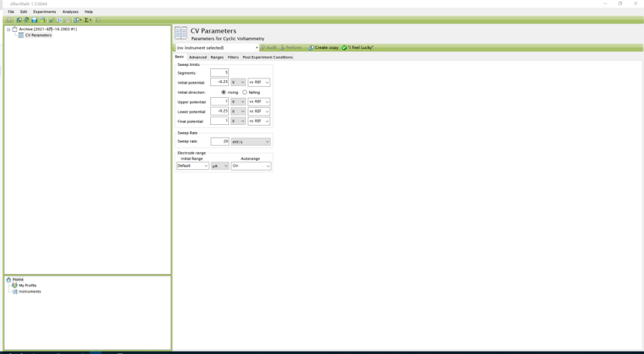This screenshot has height=354, width=644.
Task: Open the sweep rate units dropdown
Action: [x=251, y=142]
